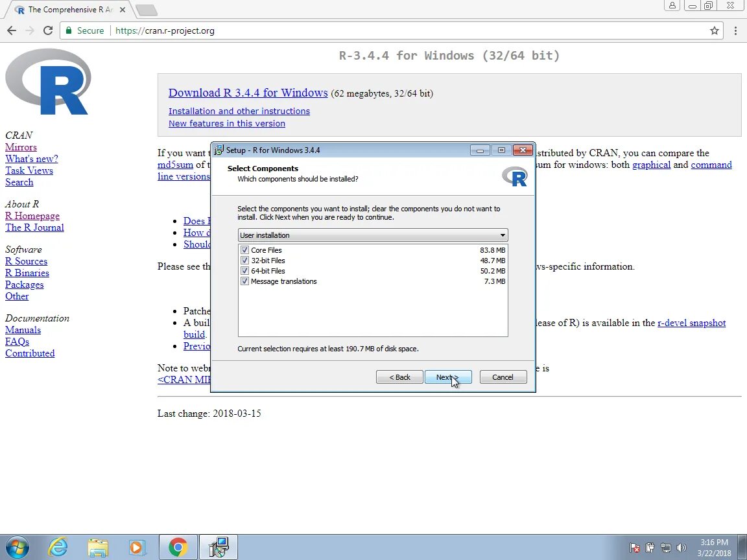This screenshot has width=747, height=560.
Task: Click Next in the Setup dialog
Action: pyautogui.click(x=448, y=377)
